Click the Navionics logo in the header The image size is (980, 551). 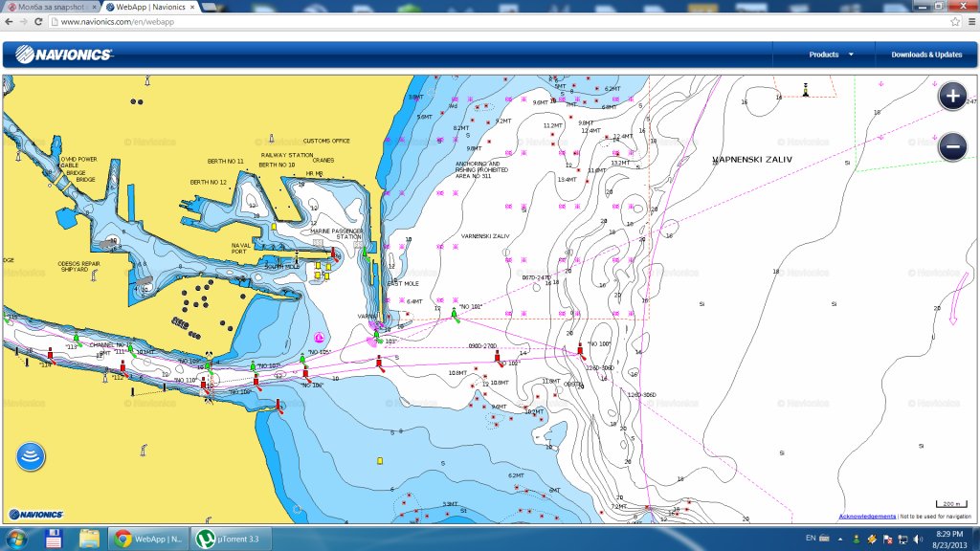click(63, 55)
